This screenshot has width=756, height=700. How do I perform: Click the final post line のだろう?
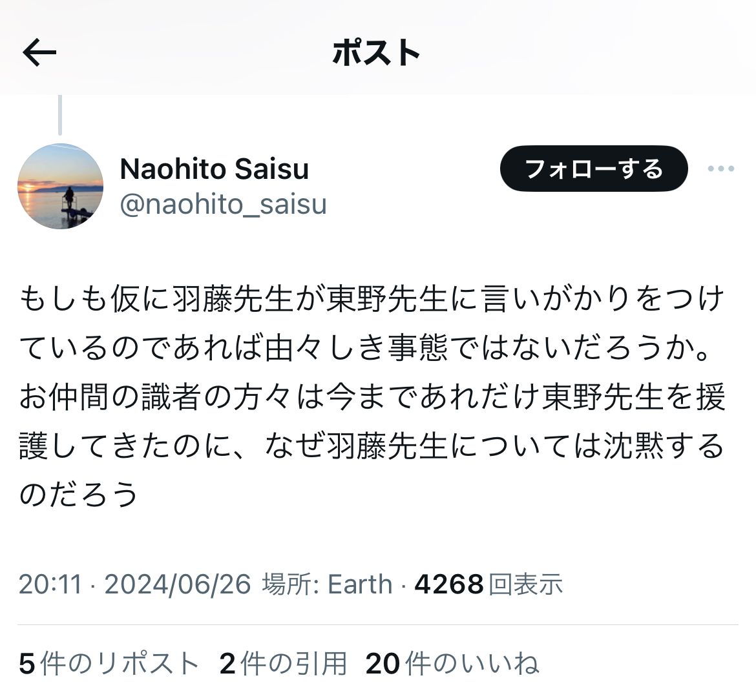click(x=79, y=495)
